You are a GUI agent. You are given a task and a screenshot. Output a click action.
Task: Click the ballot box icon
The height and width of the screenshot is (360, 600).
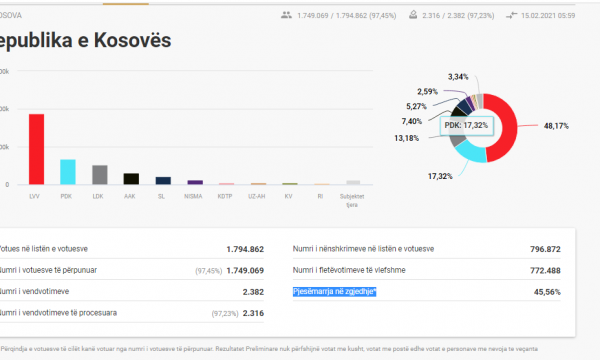pos(413,15)
